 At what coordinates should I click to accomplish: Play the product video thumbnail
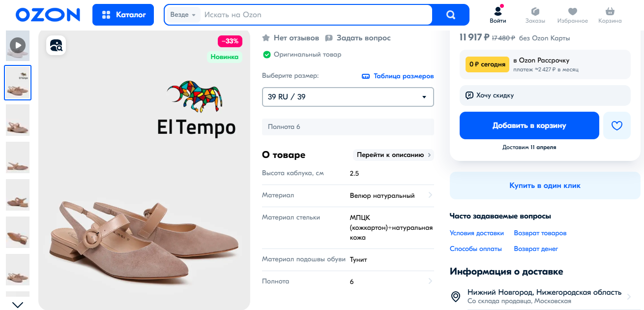pos(18,46)
